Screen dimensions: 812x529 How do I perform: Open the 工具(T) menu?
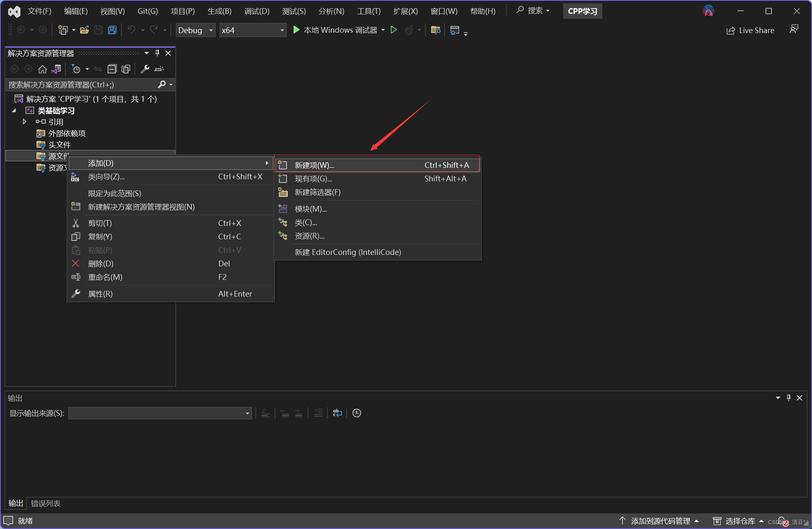369,11
